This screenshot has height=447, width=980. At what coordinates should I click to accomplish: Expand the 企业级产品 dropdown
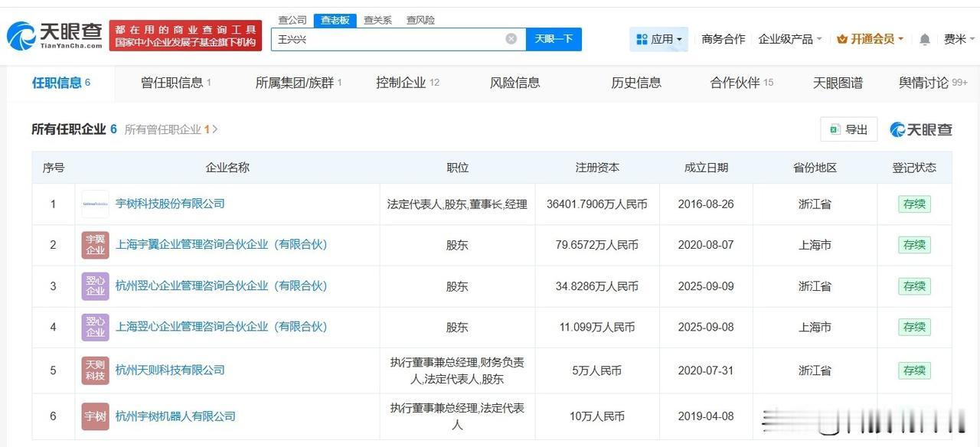tap(790, 39)
